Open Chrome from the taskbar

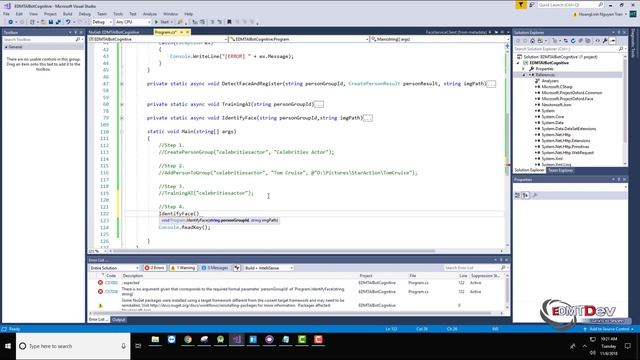click(188, 340)
